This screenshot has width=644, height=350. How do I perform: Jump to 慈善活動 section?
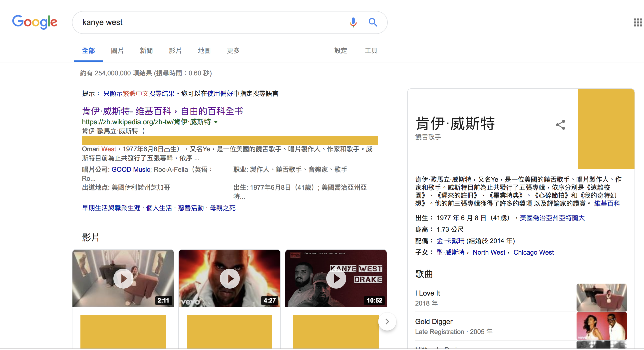click(191, 208)
